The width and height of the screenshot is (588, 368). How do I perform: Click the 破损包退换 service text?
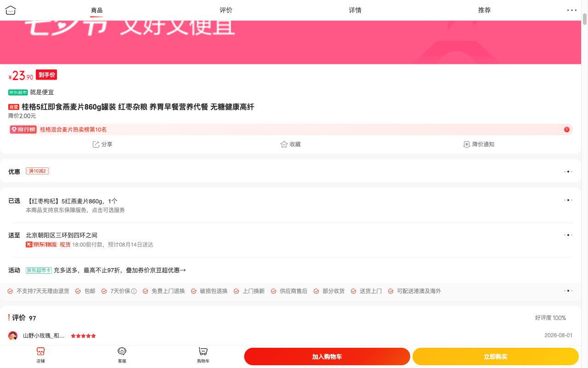pyautogui.click(x=214, y=291)
